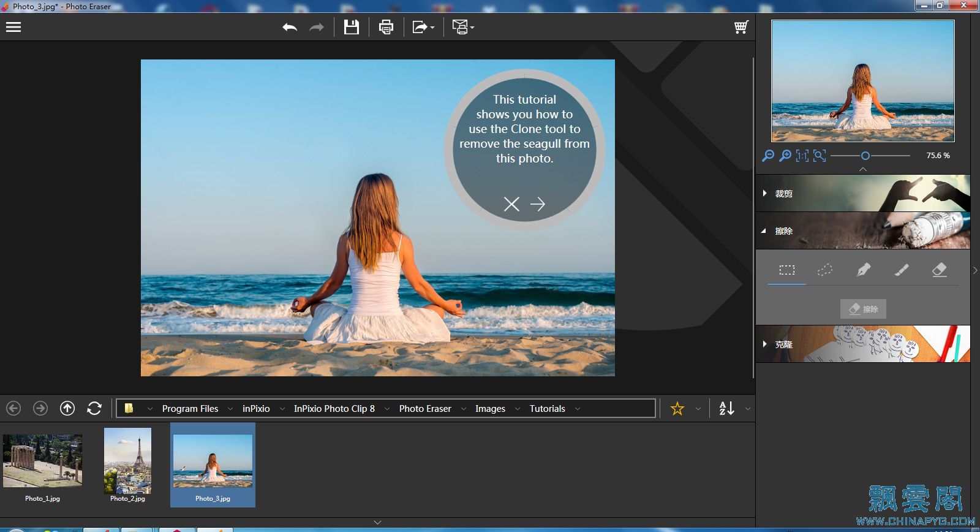The image size is (980, 532).
Task: Collapse right panel with side arrow
Action: [x=975, y=270]
